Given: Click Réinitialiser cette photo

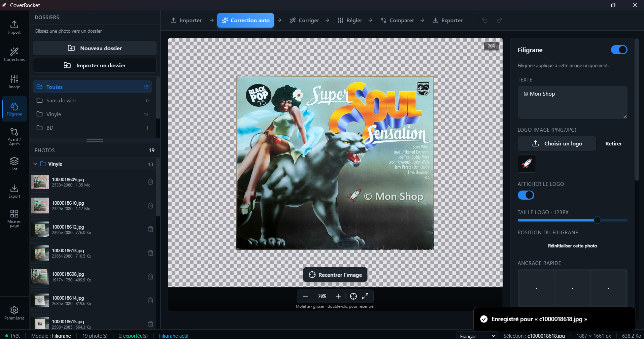Looking at the screenshot, I should click(x=572, y=246).
